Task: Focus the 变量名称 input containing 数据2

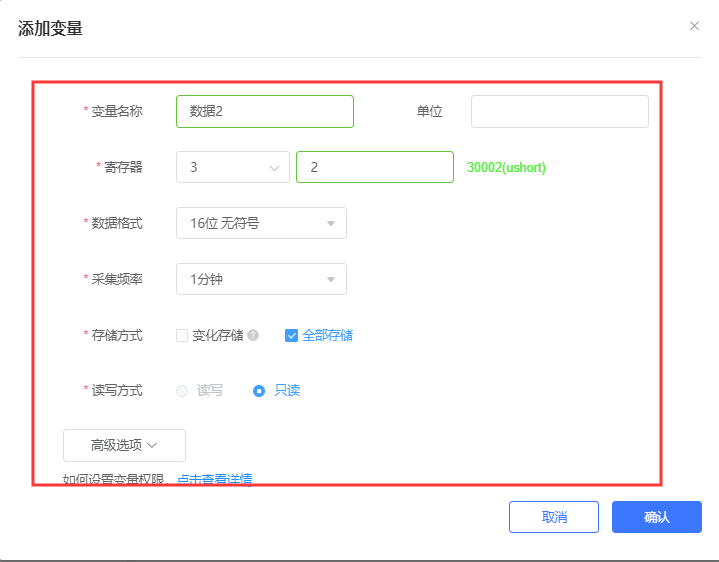Action: click(x=264, y=112)
